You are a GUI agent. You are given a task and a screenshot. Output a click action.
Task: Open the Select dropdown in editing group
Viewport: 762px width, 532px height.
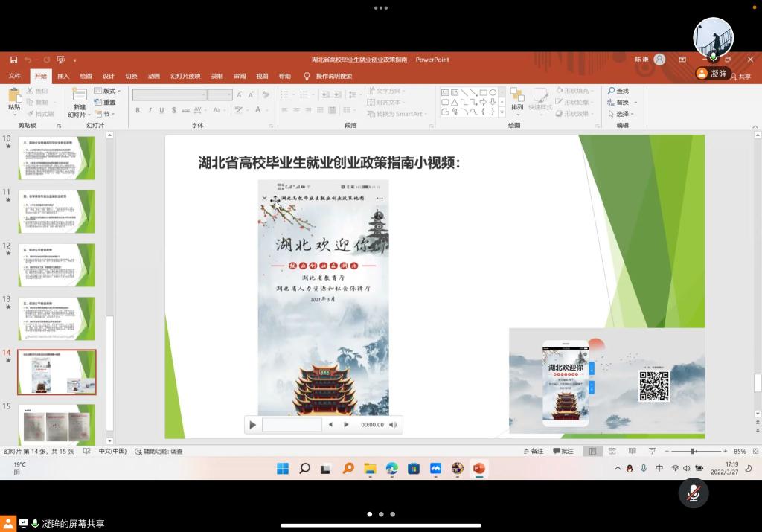click(623, 114)
